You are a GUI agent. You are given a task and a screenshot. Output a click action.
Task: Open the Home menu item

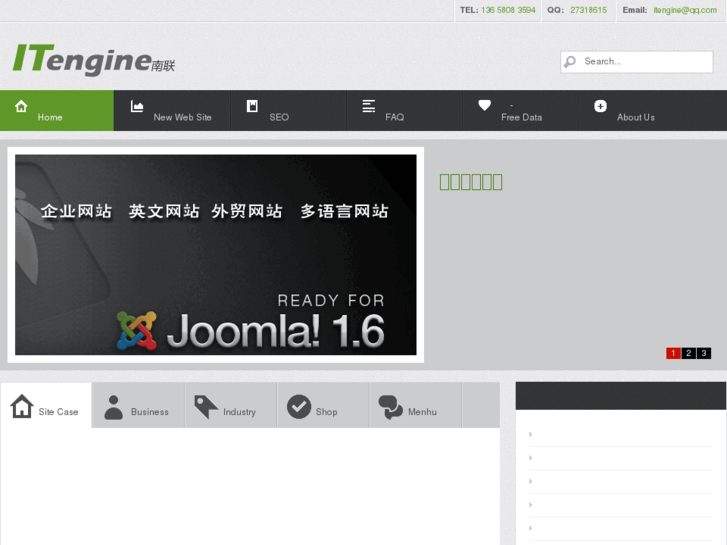[57, 110]
